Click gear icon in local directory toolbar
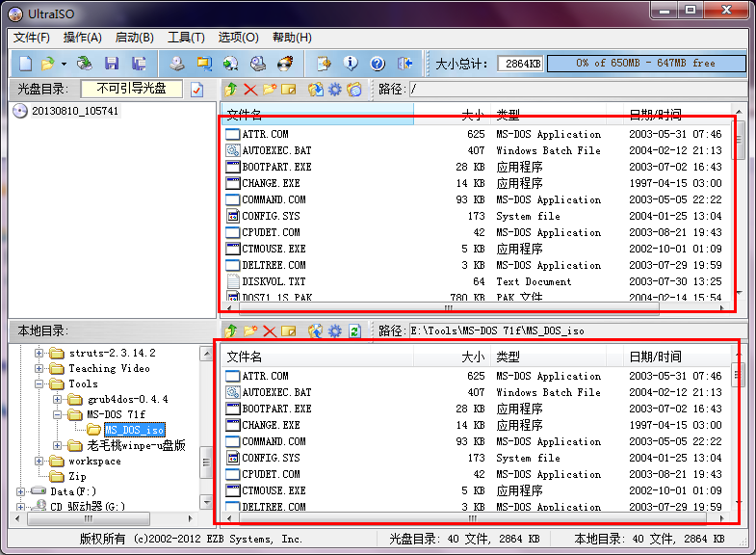The image size is (756, 555). point(334,330)
